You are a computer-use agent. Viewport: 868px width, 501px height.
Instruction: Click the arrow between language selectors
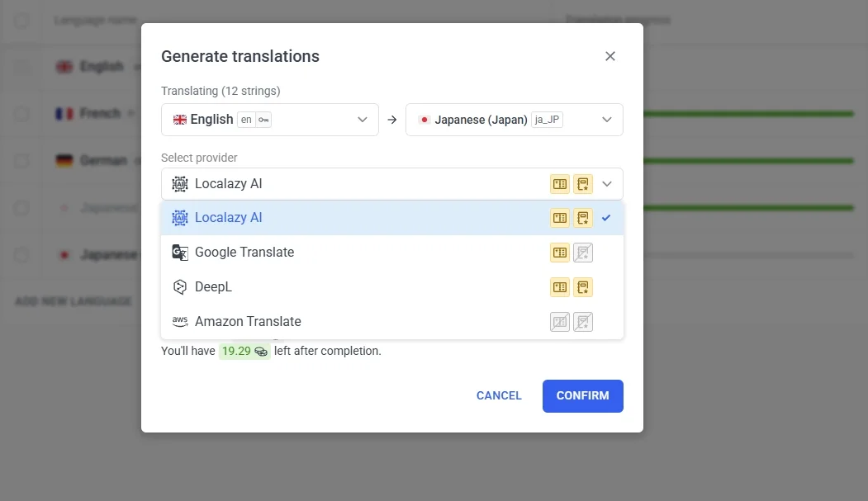coord(392,120)
